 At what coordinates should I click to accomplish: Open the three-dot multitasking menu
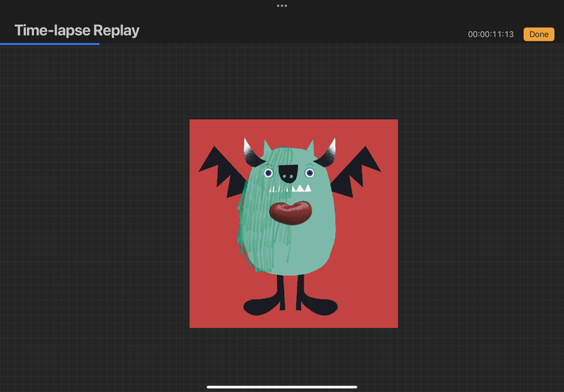click(282, 6)
